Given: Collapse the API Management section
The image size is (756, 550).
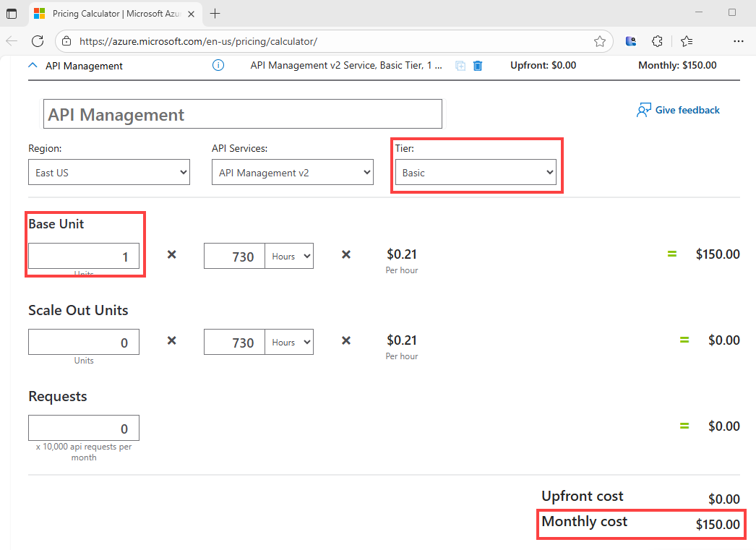Looking at the screenshot, I should [x=32, y=65].
